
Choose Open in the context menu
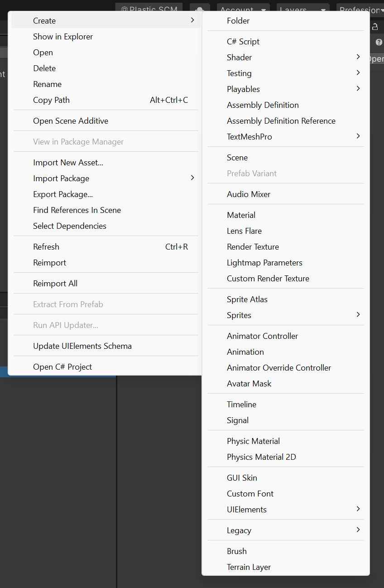pyautogui.click(x=106, y=53)
